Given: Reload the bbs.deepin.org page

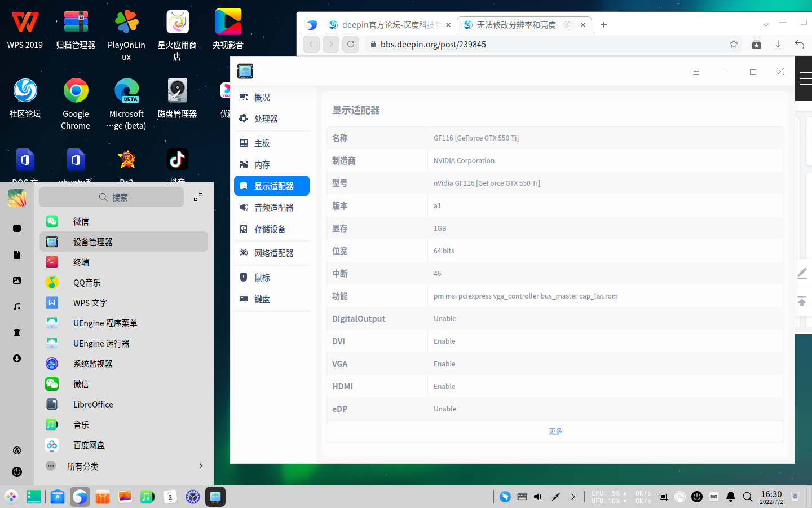Looking at the screenshot, I should pyautogui.click(x=351, y=43).
